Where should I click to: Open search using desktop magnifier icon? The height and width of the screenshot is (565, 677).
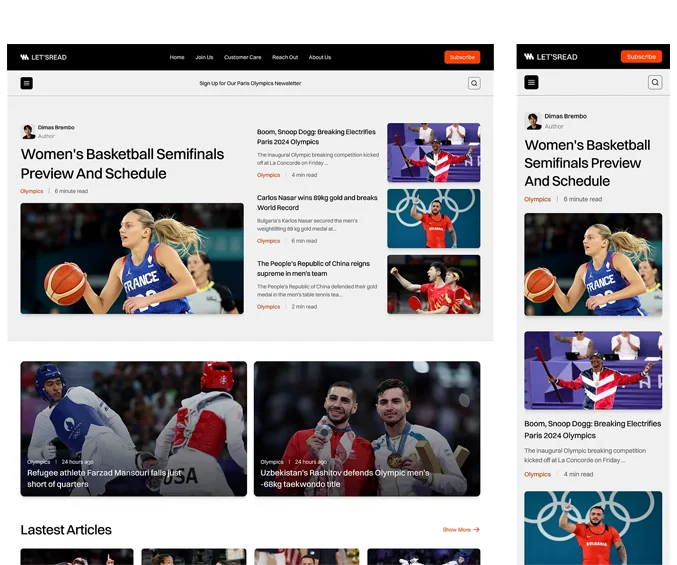tap(474, 83)
